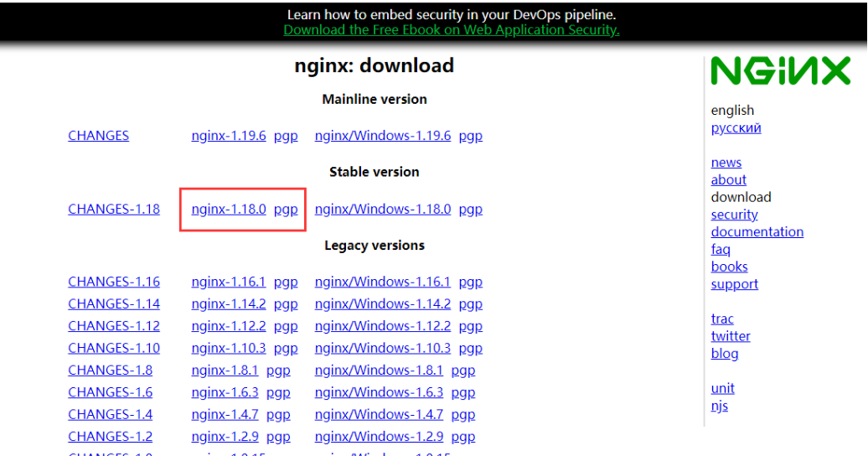Download nginx-1.4.7
Image resolution: width=868 pixels, height=456 pixels.
point(225,415)
